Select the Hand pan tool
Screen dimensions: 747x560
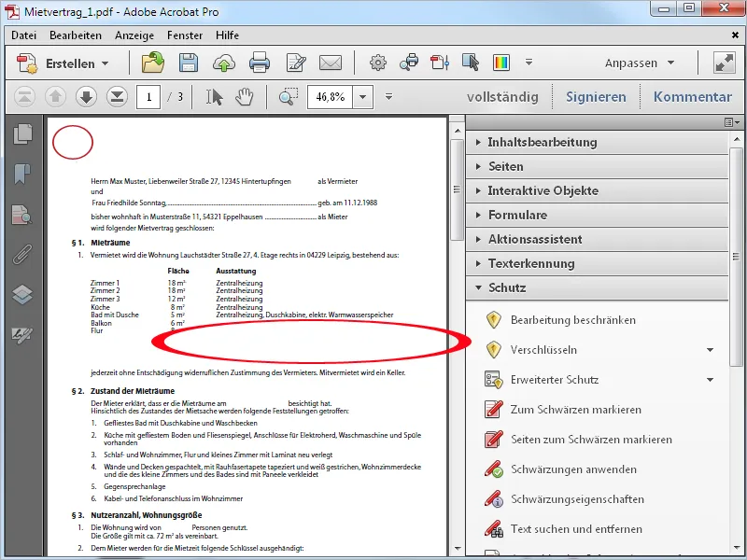point(245,97)
